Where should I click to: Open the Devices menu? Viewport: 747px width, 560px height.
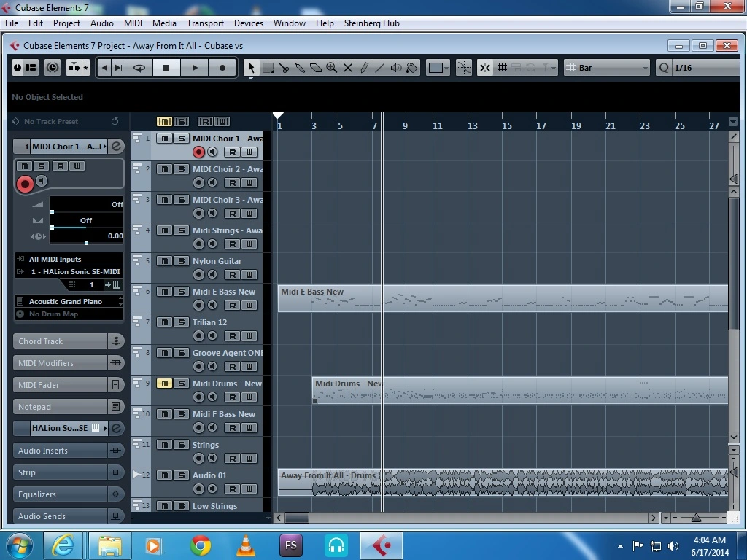click(x=248, y=23)
